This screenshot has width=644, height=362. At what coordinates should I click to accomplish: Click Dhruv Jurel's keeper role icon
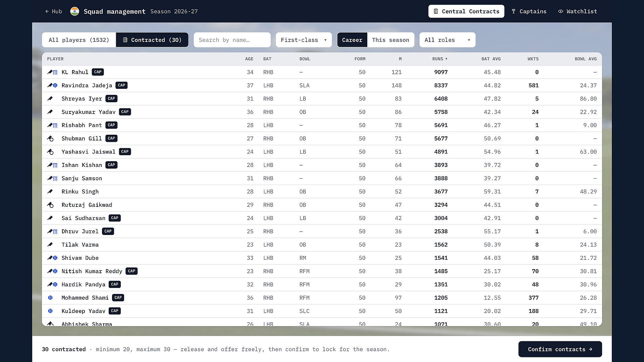pyautogui.click(x=52, y=231)
